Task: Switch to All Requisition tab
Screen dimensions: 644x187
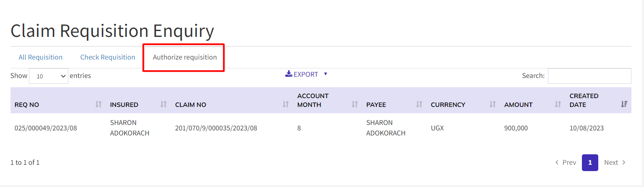Action: (x=40, y=57)
